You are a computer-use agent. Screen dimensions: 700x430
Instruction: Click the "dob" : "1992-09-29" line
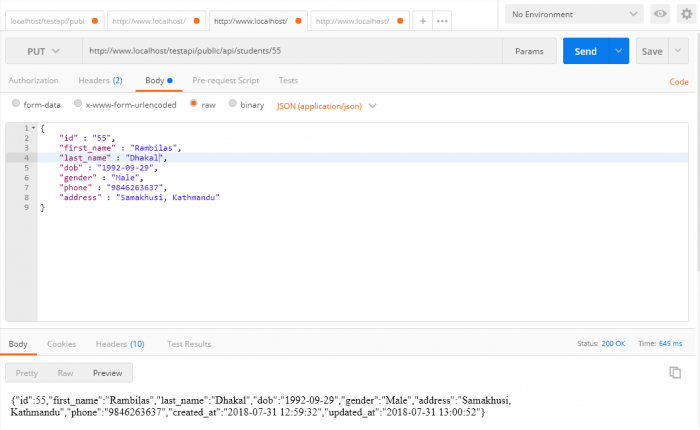click(x=108, y=168)
